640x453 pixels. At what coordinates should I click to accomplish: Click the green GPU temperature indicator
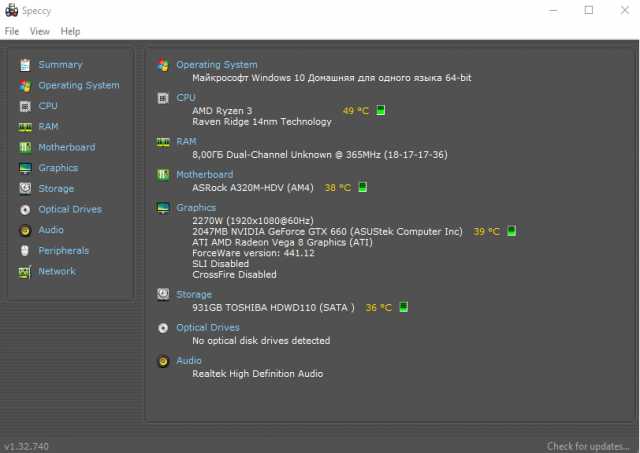[511, 231]
